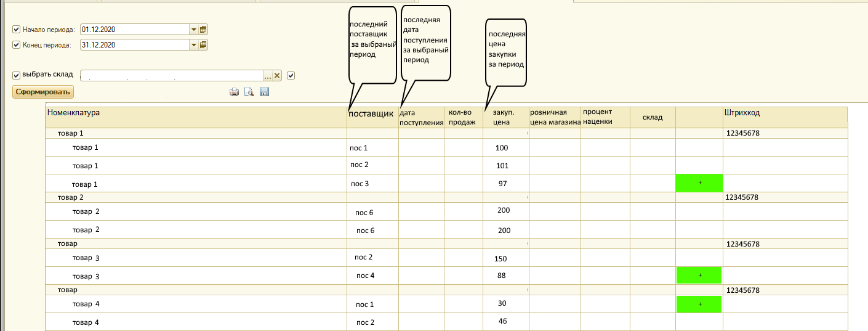Open calendar for Конец периода

click(204, 44)
